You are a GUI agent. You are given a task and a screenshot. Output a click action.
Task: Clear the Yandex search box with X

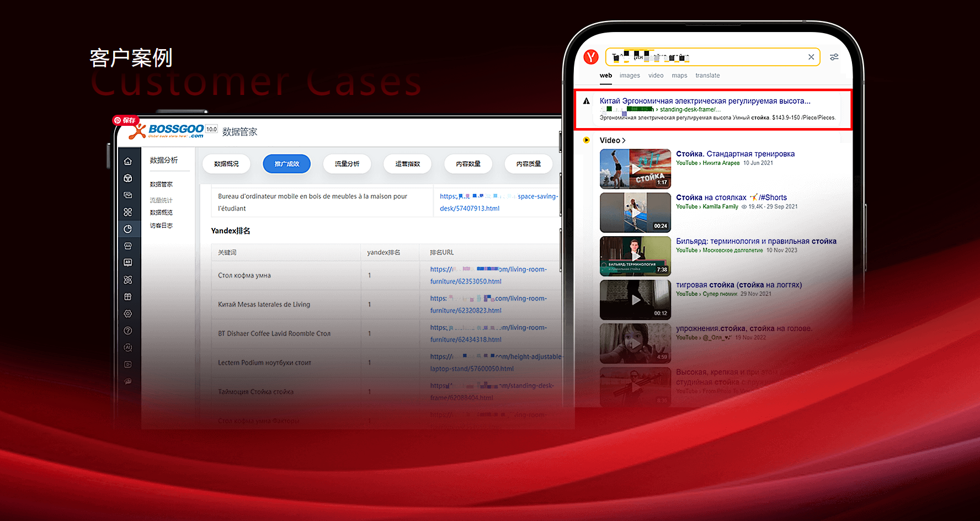[811, 57]
